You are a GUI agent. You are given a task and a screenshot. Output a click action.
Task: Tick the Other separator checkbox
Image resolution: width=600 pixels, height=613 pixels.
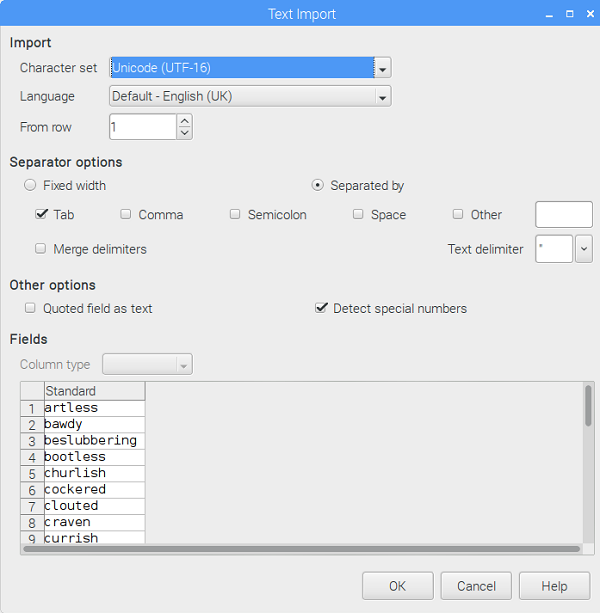coord(457,214)
